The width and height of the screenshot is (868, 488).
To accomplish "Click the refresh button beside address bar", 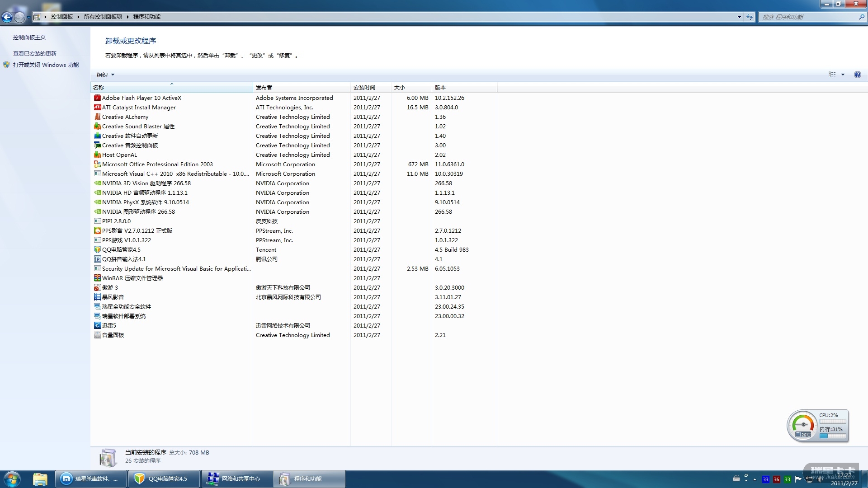I will [750, 17].
